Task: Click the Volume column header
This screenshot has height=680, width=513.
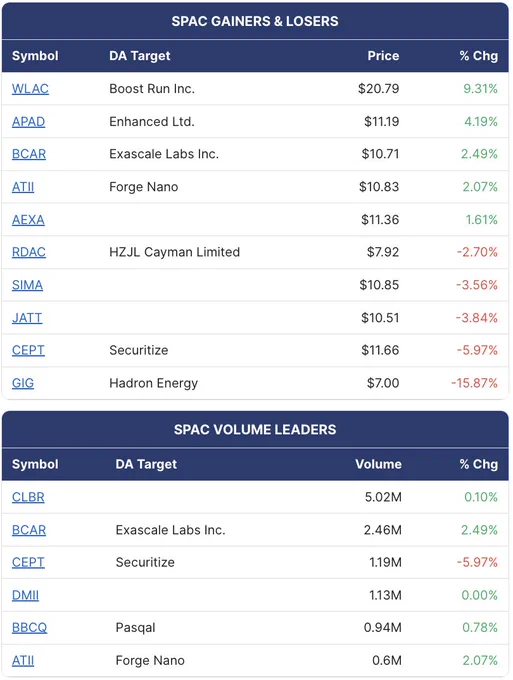Action: (378, 464)
